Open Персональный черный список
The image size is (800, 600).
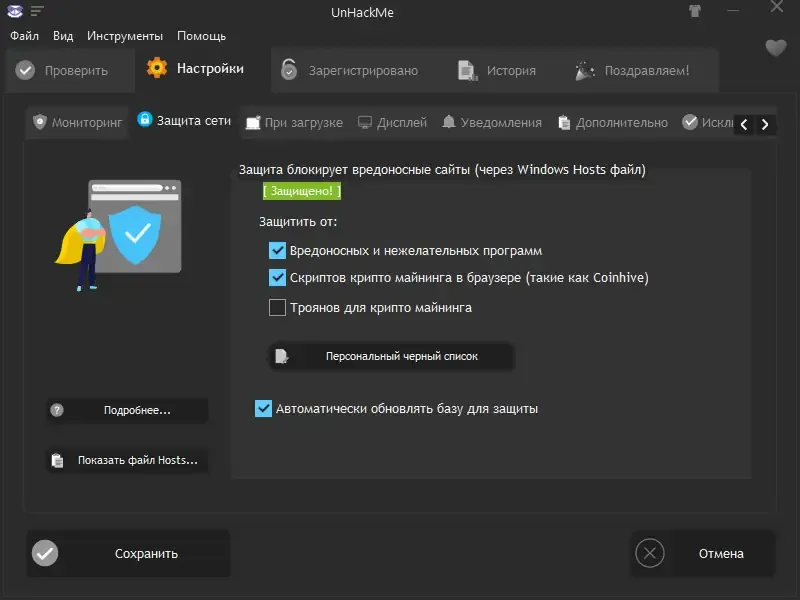(390, 354)
